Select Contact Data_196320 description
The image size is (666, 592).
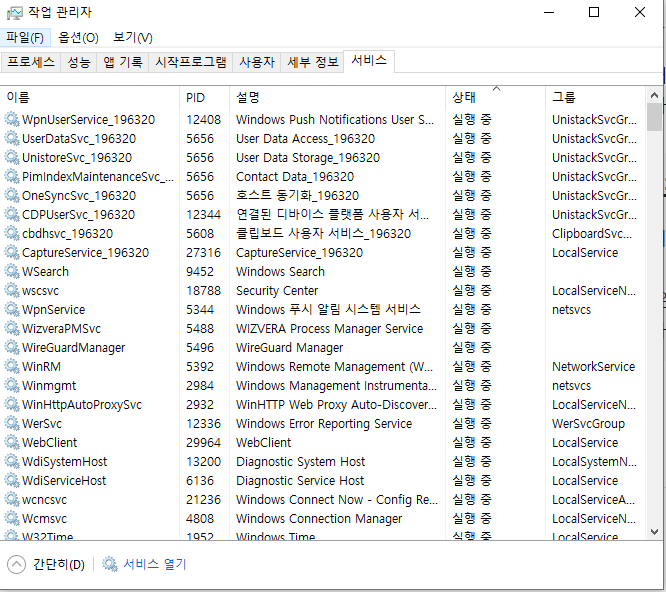pyautogui.click(x=295, y=176)
